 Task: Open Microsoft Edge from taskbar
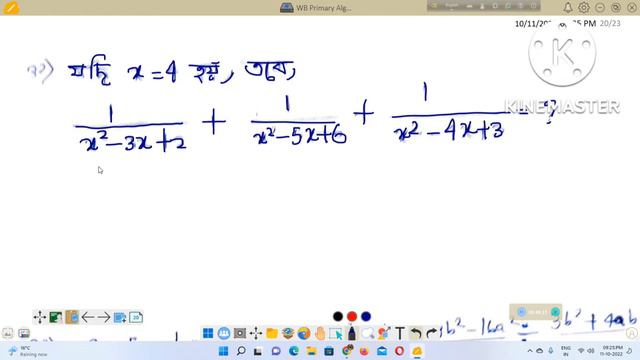click(294, 351)
